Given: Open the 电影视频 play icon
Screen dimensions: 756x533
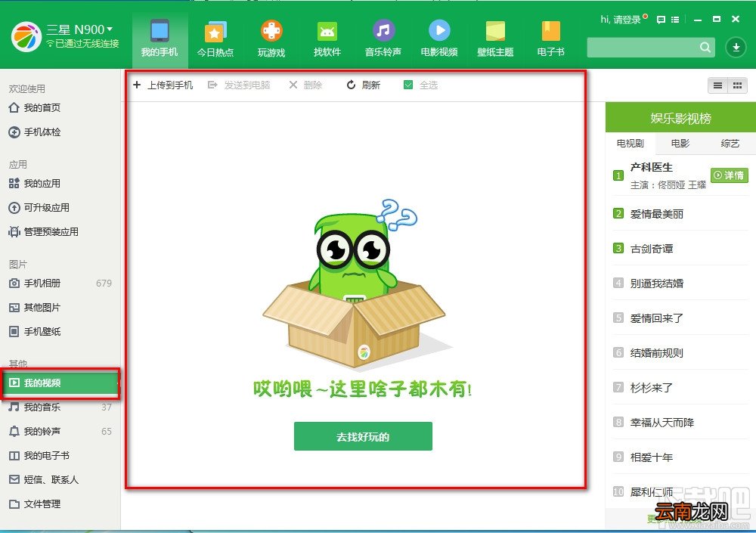Looking at the screenshot, I should [439, 40].
